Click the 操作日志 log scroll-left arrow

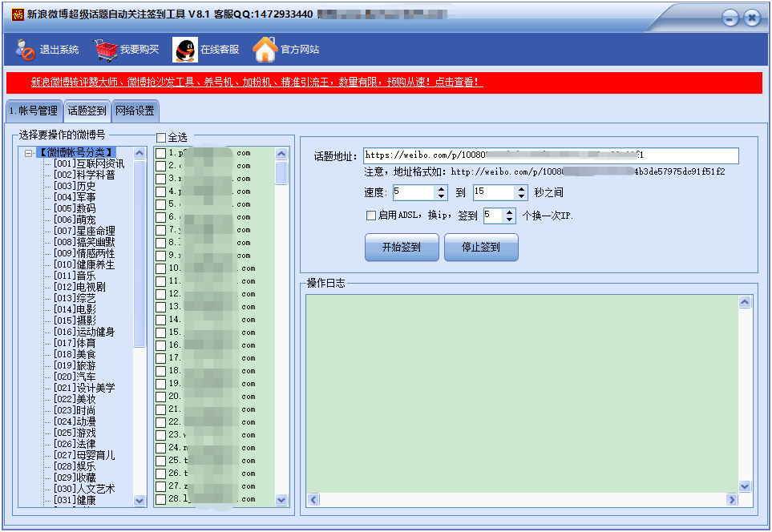313,500
